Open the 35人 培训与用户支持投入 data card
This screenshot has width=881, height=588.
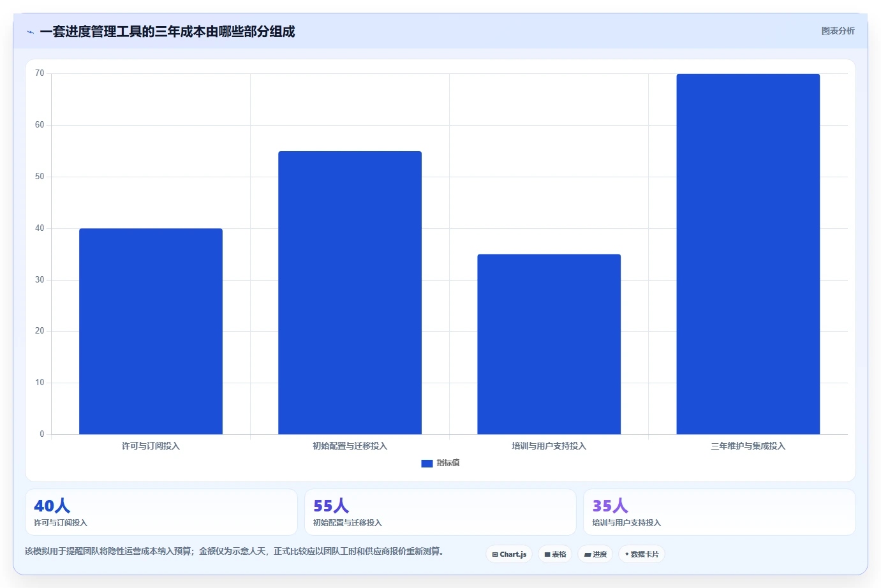[720, 512]
